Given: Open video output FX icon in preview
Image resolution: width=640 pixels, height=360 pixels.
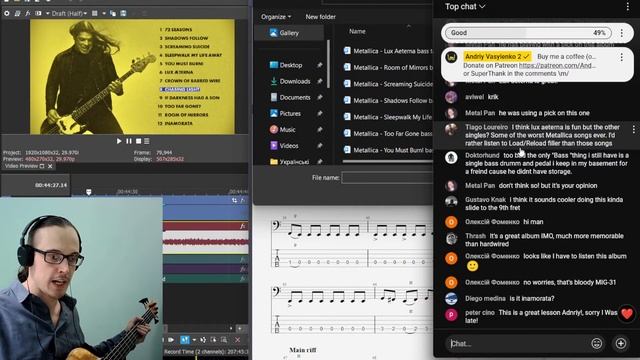Looking at the screenshot, I should pos(27,13).
